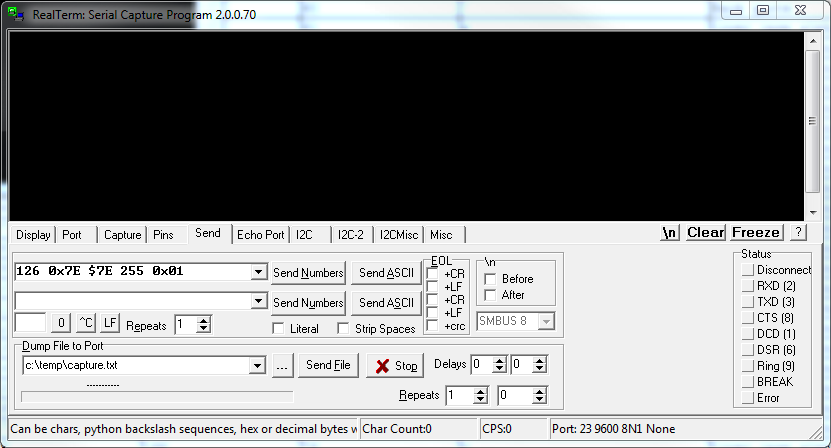Click the \n newline button
Viewport: 831px width, 448px height.
click(670, 232)
